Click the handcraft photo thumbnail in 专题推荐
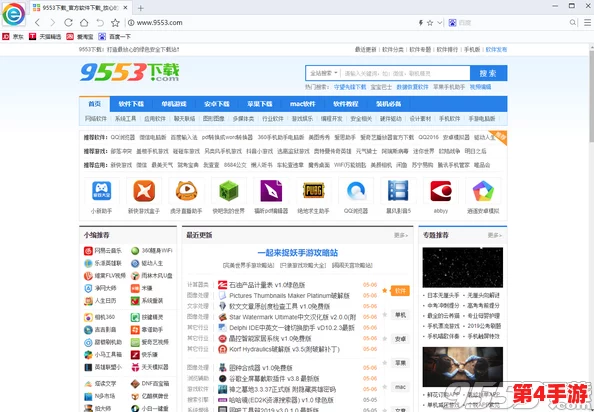 tap(463, 367)
